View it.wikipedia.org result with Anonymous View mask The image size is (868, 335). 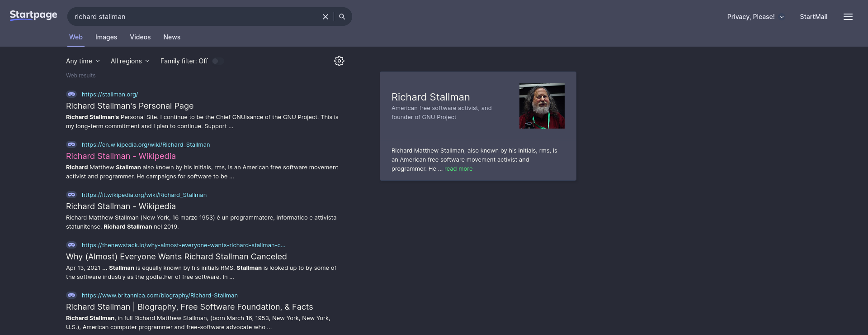click(71, 195)
